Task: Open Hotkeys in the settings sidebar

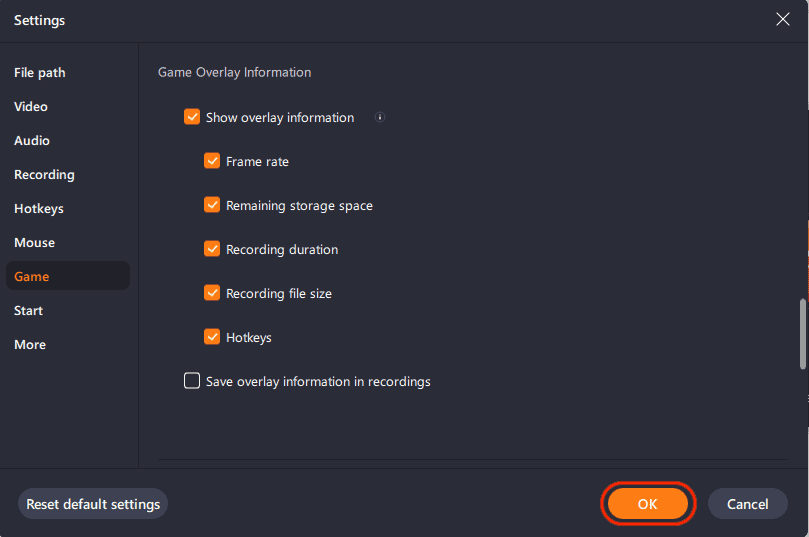Action: [39, 209]
